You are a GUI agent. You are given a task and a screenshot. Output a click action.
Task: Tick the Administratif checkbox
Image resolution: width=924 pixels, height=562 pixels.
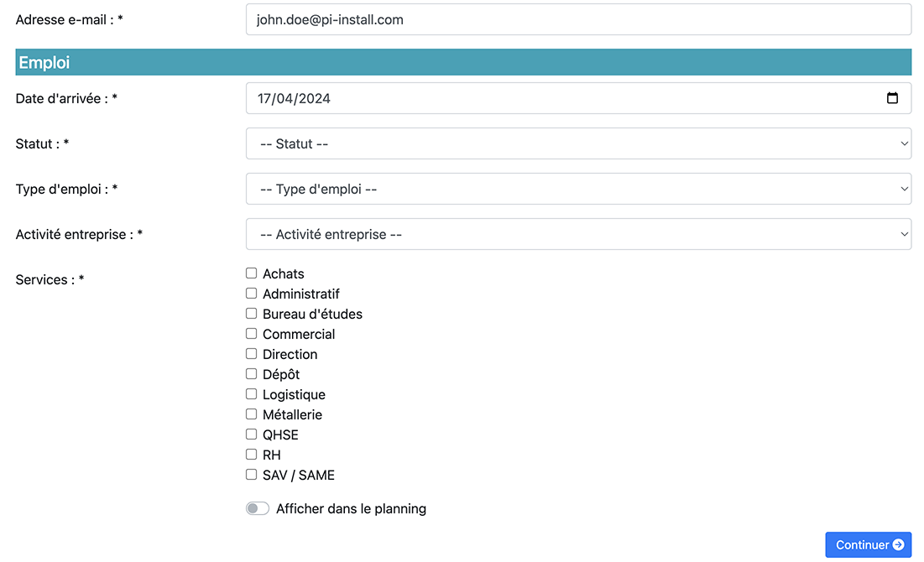click(x=252, y=294)
